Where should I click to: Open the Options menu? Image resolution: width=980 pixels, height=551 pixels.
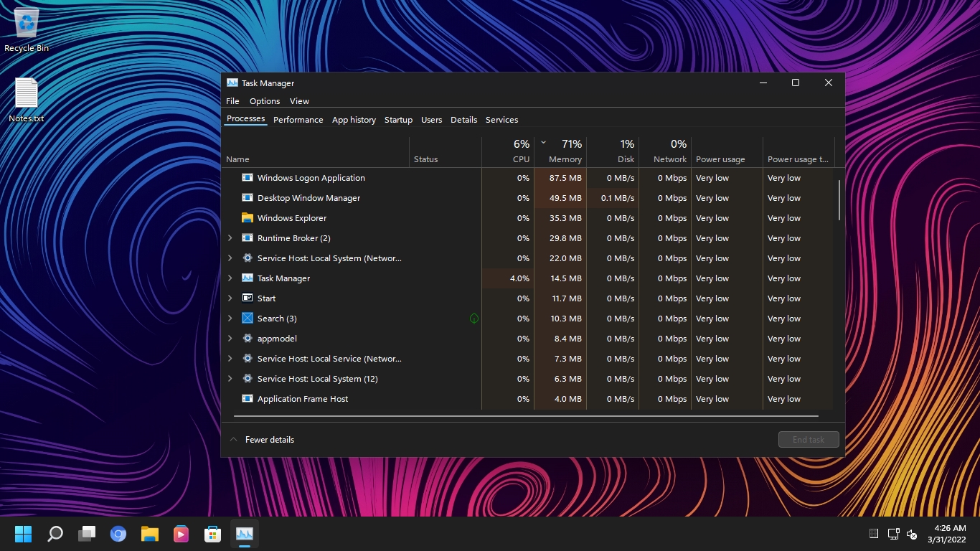click(265, 101)
